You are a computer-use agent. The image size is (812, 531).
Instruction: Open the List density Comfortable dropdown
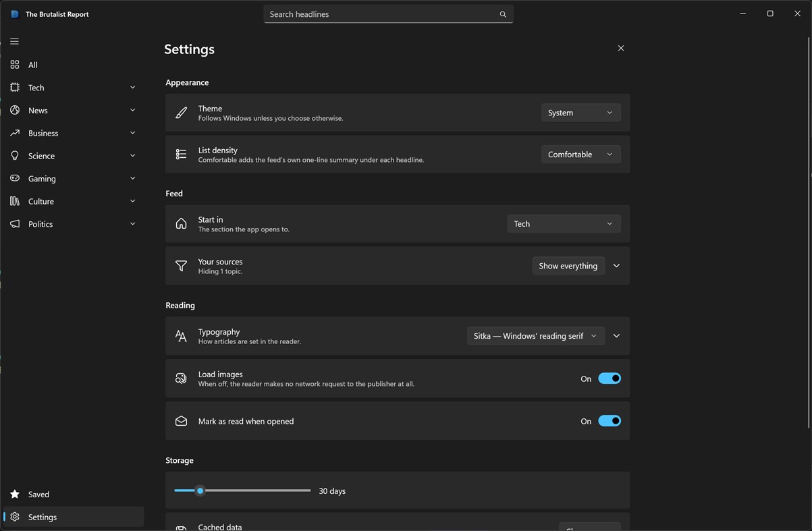click(x=581, y=155)
